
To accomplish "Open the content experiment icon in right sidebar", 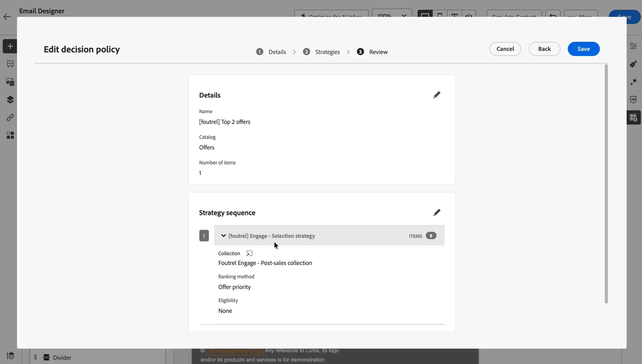I will tap(633, 100).
